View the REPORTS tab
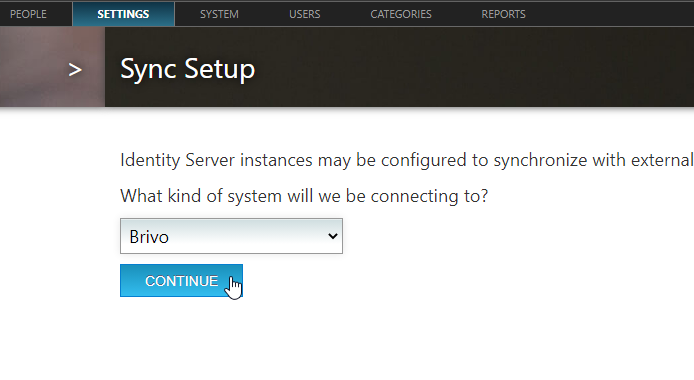 click(503, 14)
